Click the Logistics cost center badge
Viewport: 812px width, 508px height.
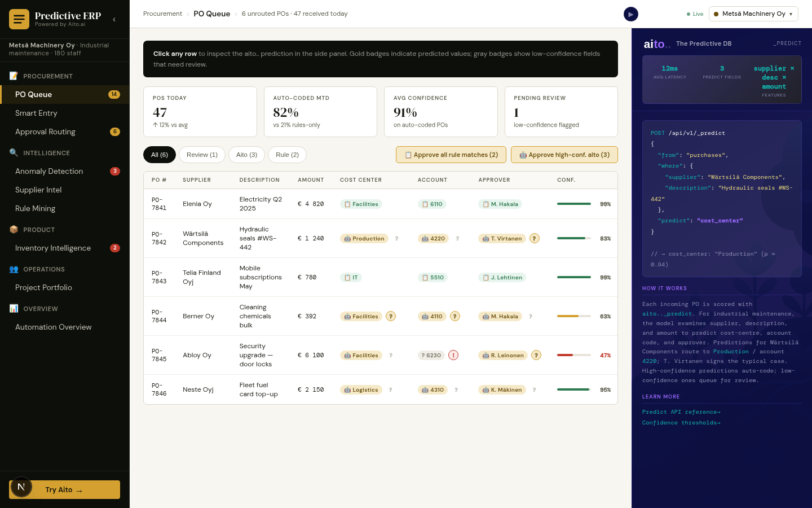tap(361, 390)
